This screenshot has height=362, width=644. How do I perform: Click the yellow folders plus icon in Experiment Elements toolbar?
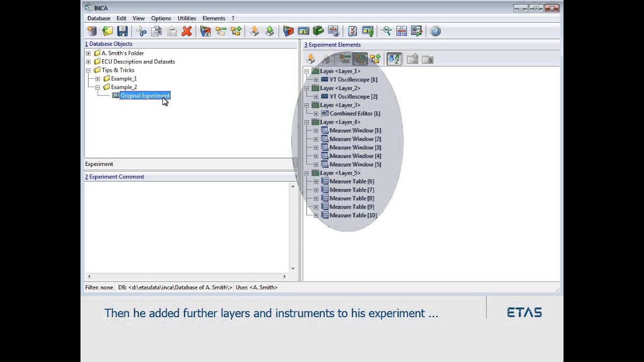click(x=375, y=59)
